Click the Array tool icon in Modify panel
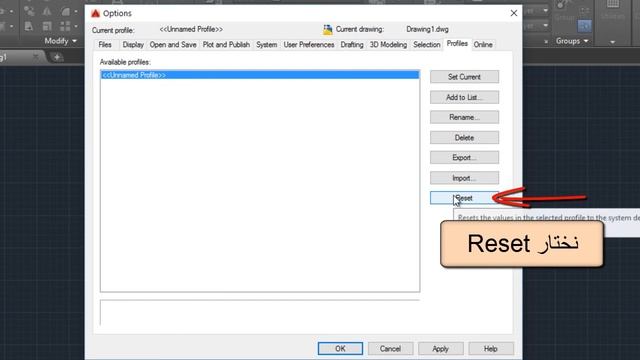 click(65, 26)
